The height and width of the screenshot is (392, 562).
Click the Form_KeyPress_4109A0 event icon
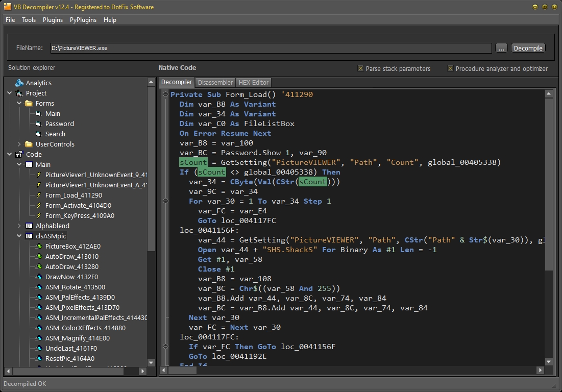coord(39,216)
